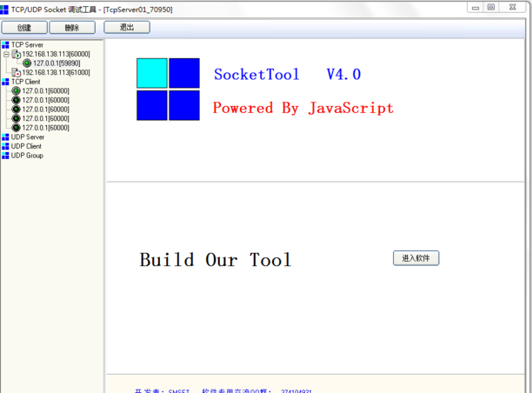Click the running server icon for port 60000
The width and height of the screenshot is (532, 393).
tap(16, 54)
